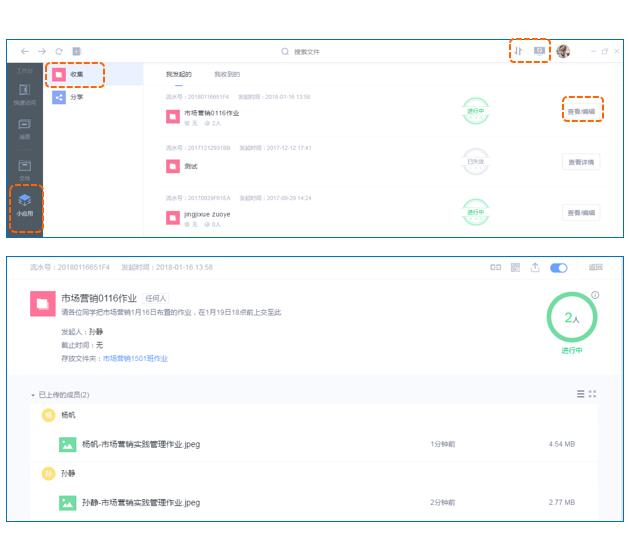This screenshot has width=629, height=555.
Task: Click the export icon beside the toggle
Action: point(535,268)
